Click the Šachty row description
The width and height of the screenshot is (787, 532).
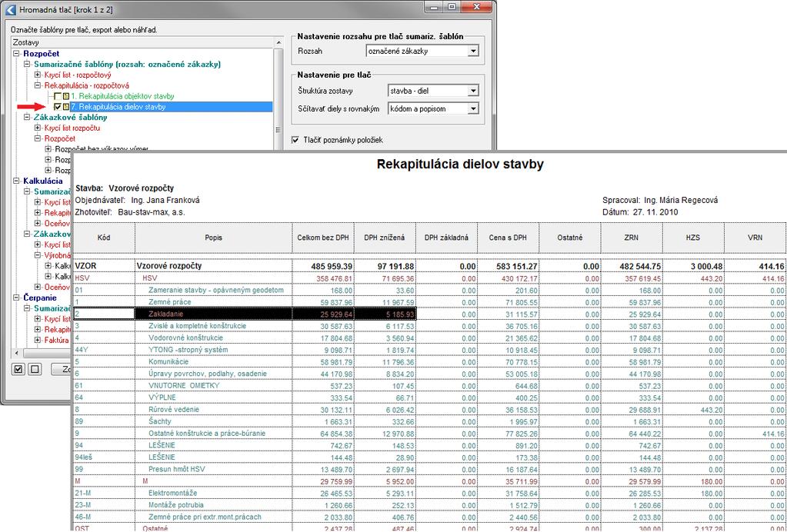pos(159,421)
